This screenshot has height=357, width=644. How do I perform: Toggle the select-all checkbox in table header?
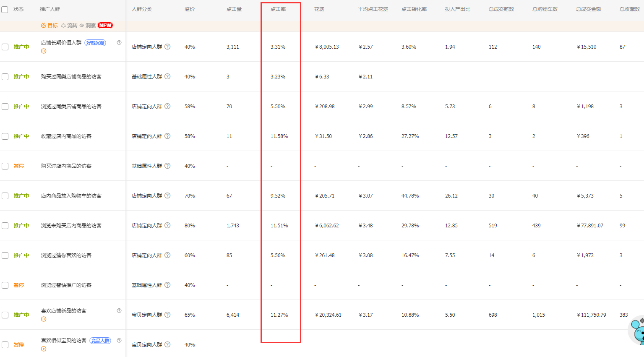5,9
